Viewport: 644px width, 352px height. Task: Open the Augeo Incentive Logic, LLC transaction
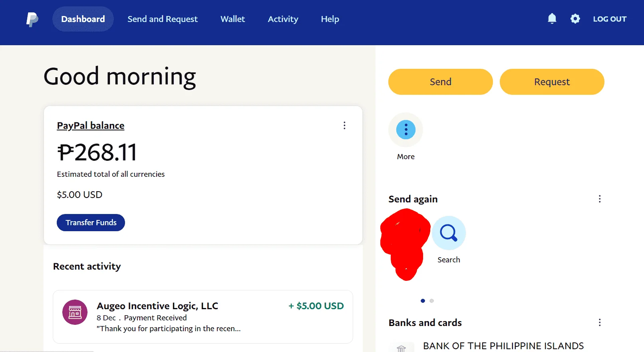(203, 317)
